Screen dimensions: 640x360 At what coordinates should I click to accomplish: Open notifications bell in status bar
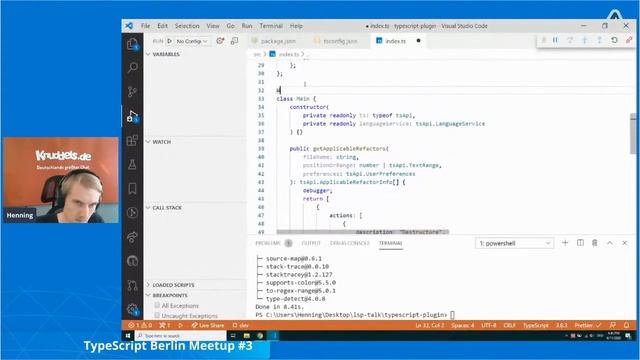point(627,325)
